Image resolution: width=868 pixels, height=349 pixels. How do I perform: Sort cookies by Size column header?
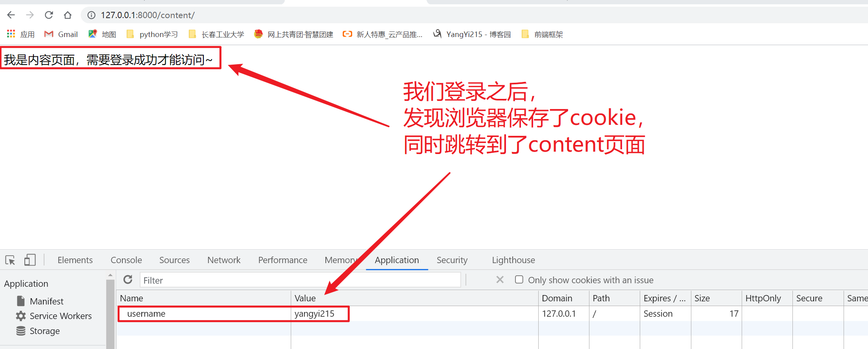[x=716, y=298]
